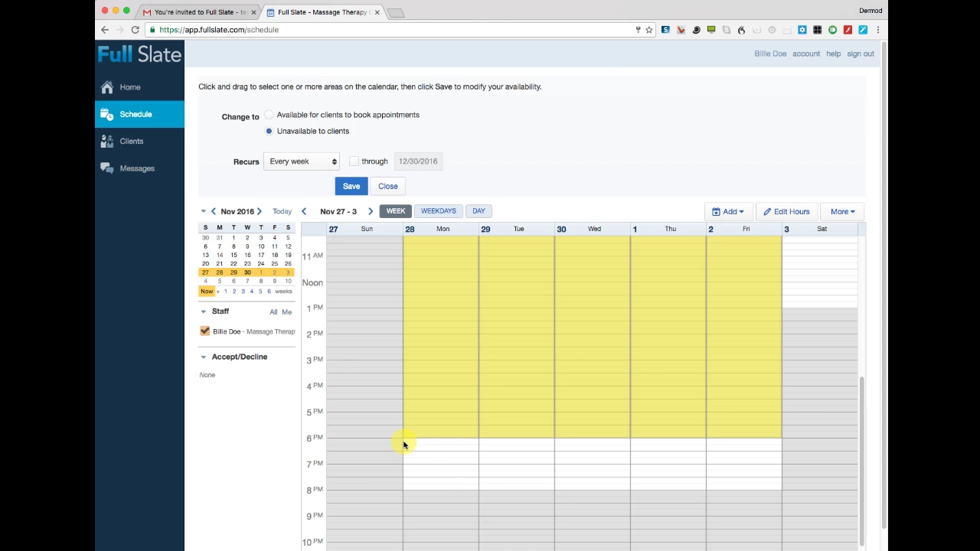Open the account link
The image size is (980, 551).
(x=806, y=54)
